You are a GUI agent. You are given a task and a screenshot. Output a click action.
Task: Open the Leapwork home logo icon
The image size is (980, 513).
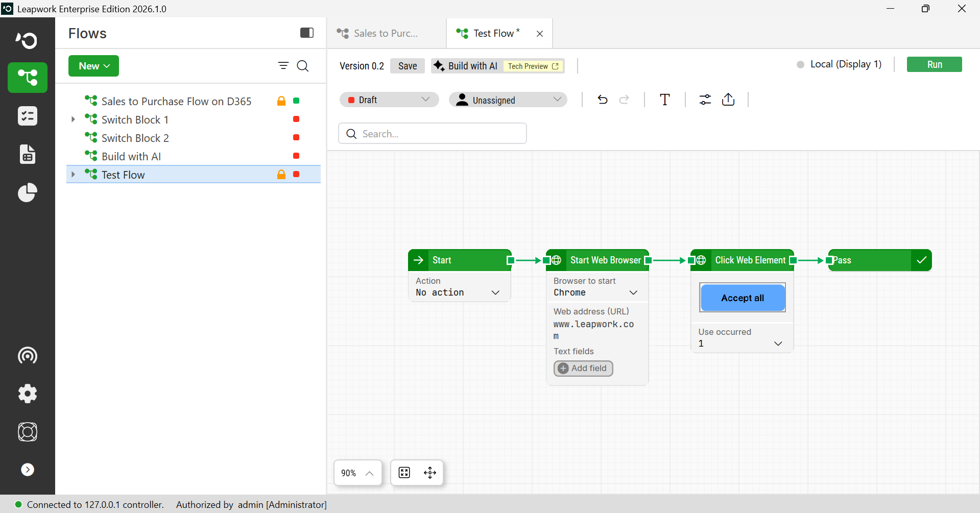click(x=27, y=40)
